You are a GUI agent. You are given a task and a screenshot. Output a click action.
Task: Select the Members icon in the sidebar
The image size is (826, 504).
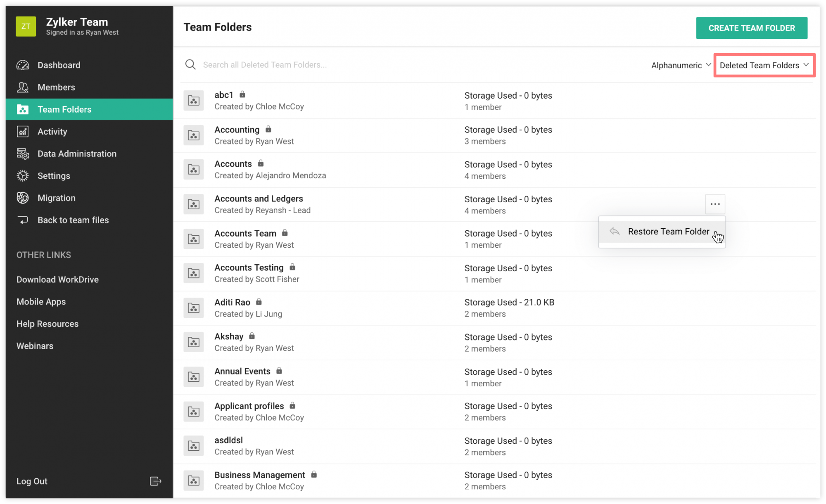(x=23, y=87)
